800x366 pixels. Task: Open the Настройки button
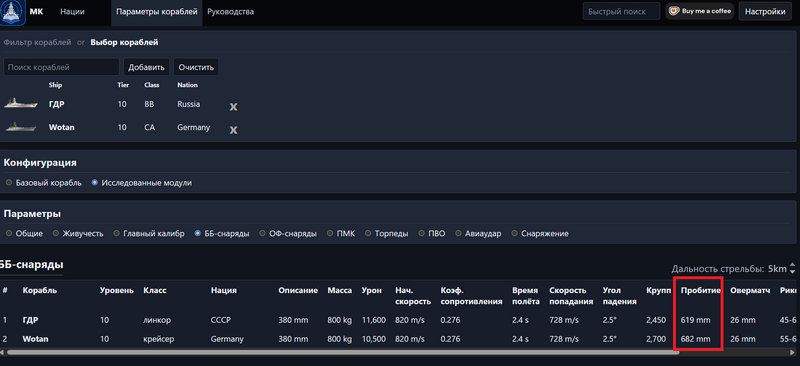coord(765,11)
